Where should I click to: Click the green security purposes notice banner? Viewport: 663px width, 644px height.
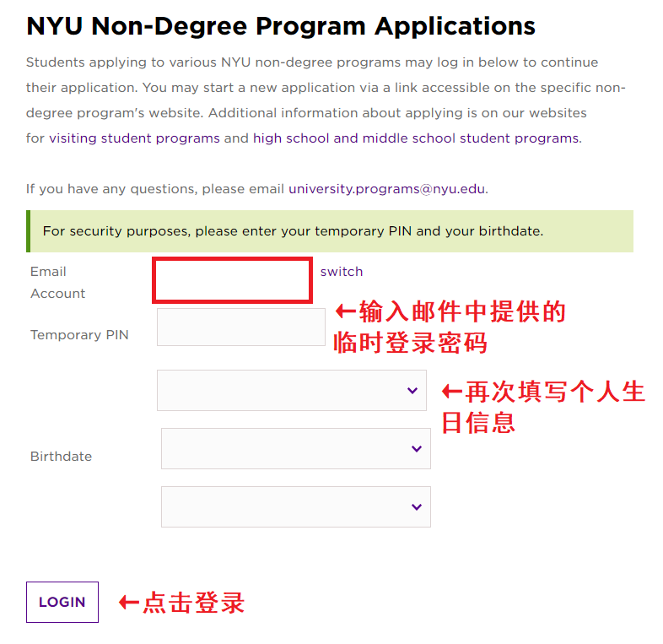(x=330, y=231)
